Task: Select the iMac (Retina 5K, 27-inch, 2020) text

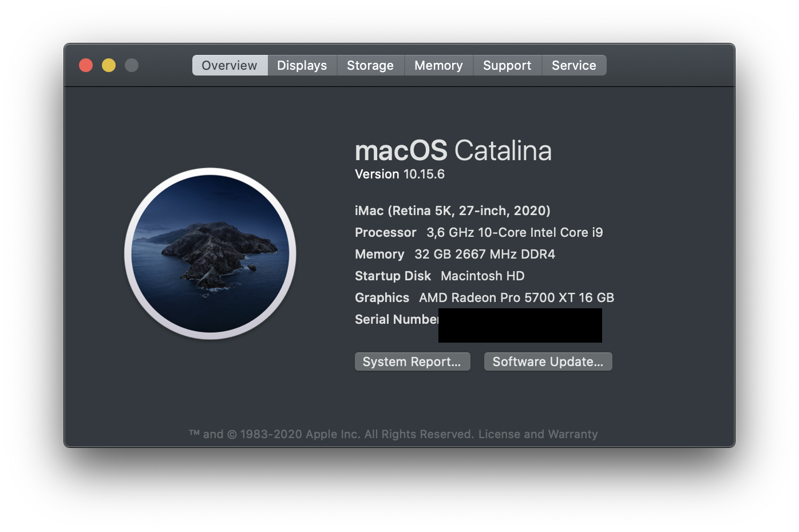Action: tap(453, 211)
